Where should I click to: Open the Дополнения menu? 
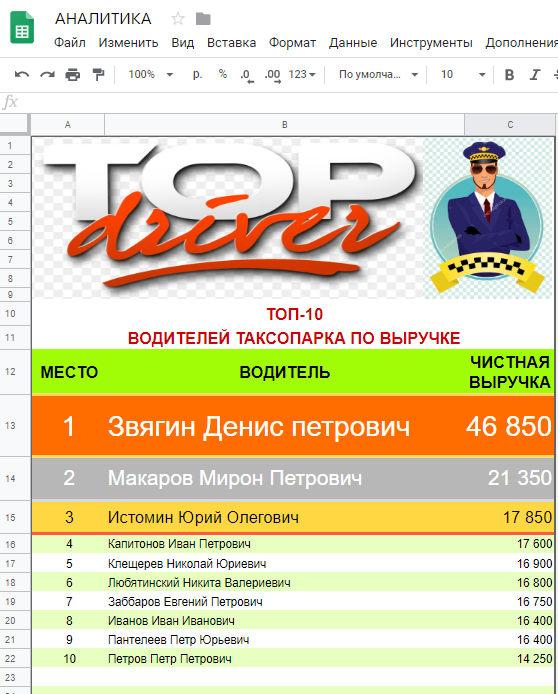point(521,42)
